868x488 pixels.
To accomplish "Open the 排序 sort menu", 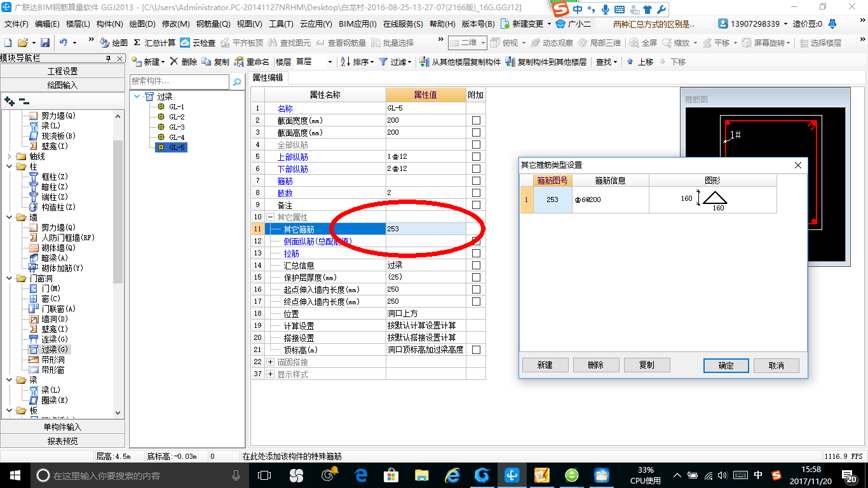I will [357, 62].
